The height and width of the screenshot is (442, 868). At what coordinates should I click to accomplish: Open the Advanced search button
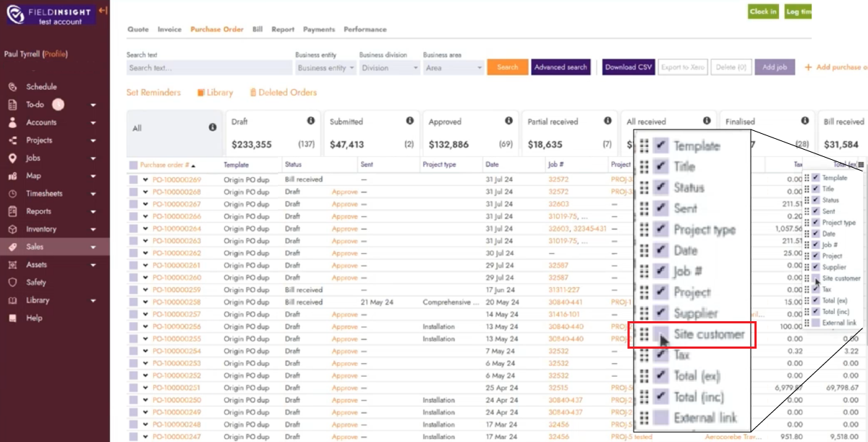[x=561, y=67]
